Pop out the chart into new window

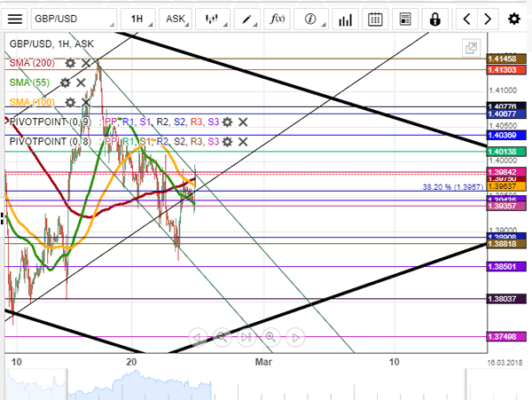tap(472, 49)
